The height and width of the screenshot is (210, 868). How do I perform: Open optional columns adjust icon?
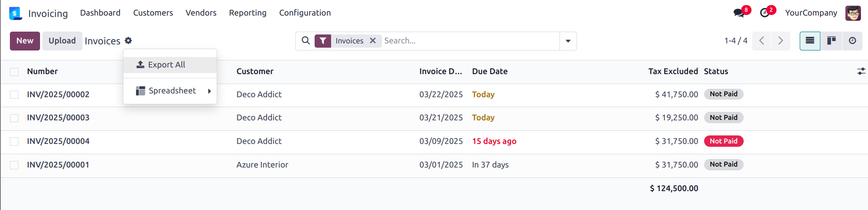[x=861, y=71]
